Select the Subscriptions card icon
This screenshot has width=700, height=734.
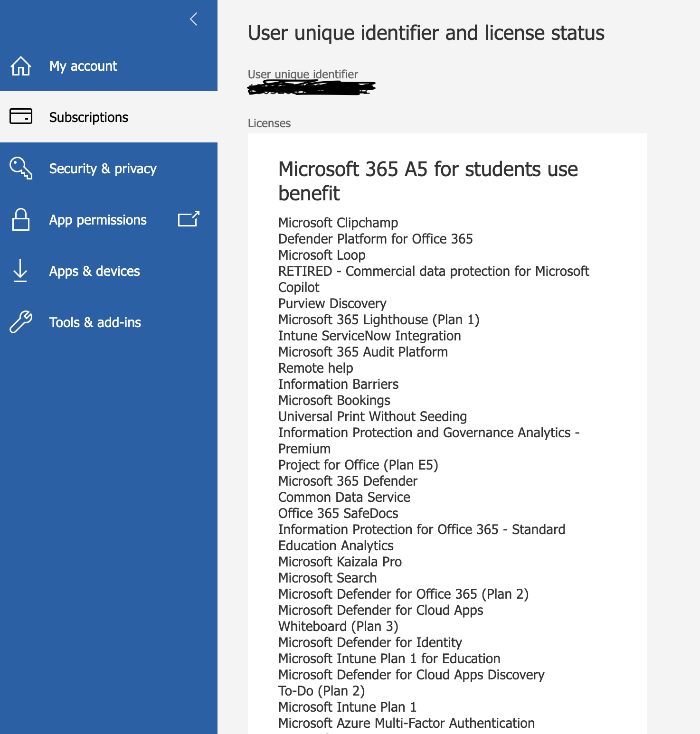(x=20, y=116)
